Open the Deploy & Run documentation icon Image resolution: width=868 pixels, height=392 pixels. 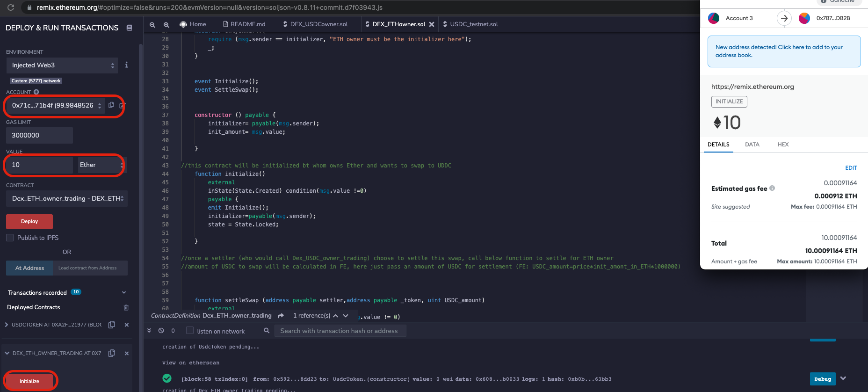pos(129,28)
